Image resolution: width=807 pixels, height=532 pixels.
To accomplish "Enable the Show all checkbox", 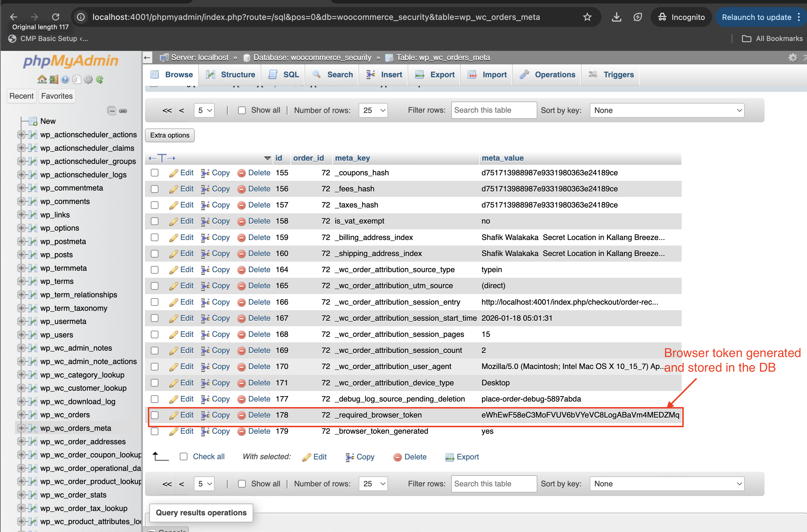I will 242,110.
